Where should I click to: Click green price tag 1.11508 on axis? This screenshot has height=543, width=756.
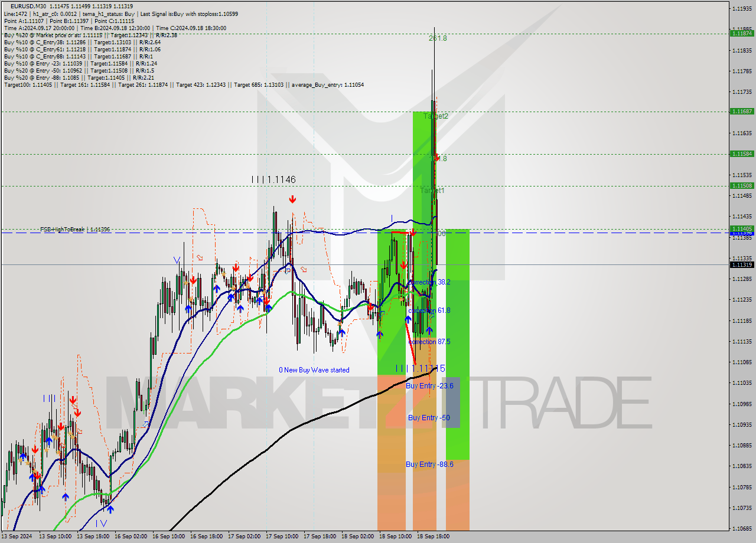click(742, 185)
